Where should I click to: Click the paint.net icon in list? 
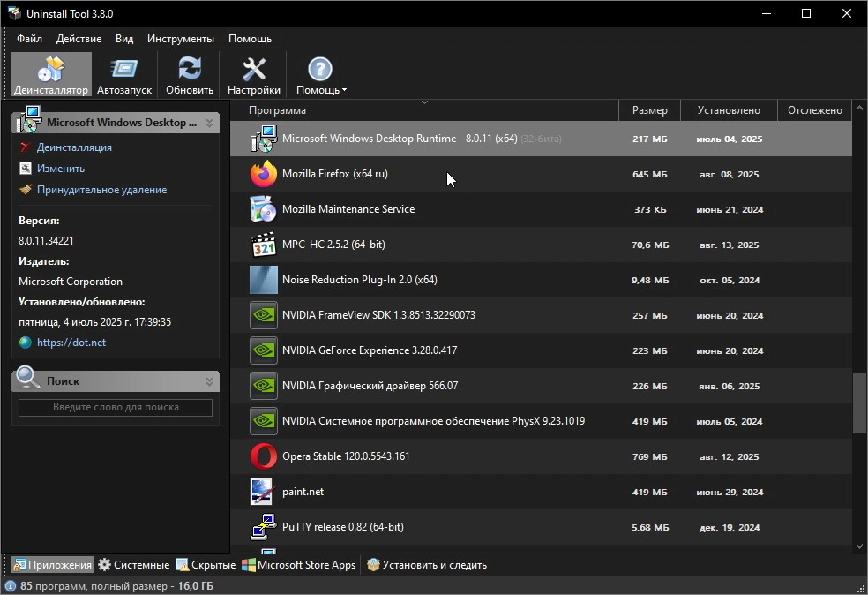[261, 492]
